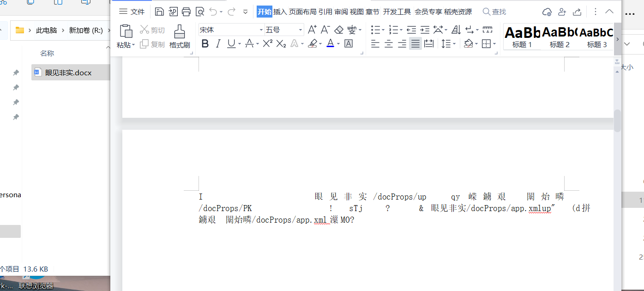The image size is (644, 291).
Task: Switch to the 引用 (References) tab
Action: coord(325,12)
